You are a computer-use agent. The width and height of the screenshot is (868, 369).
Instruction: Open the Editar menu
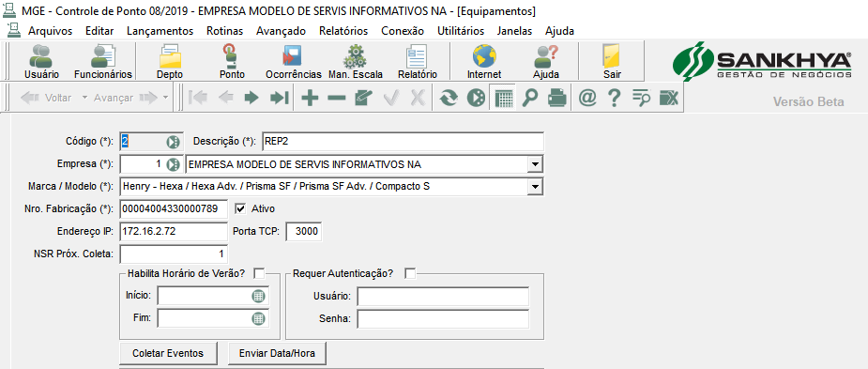(99, 31)
